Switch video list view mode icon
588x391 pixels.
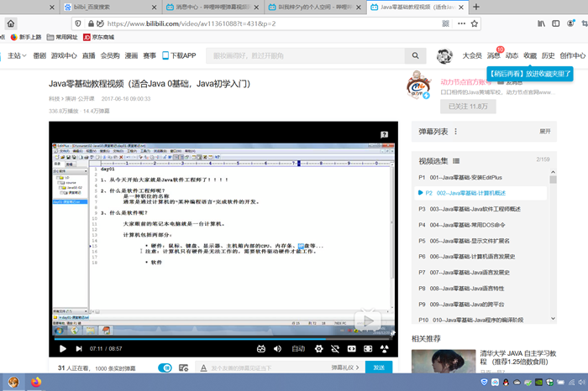tap(457, 160)
